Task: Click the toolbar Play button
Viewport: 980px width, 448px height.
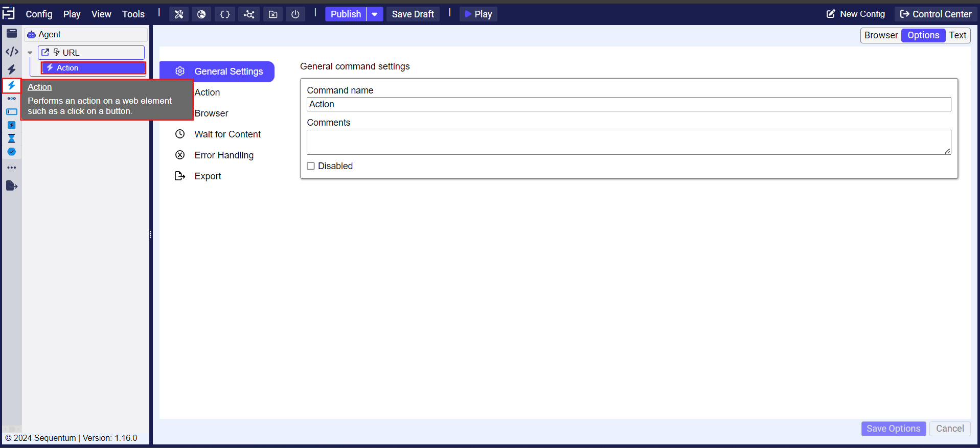Action: (x=478, y=14)
